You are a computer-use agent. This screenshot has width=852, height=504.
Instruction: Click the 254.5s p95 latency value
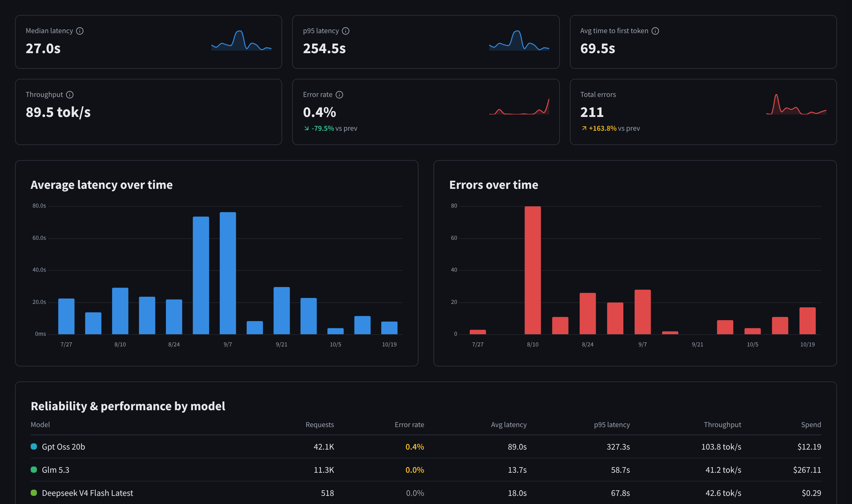pos(324,48)
